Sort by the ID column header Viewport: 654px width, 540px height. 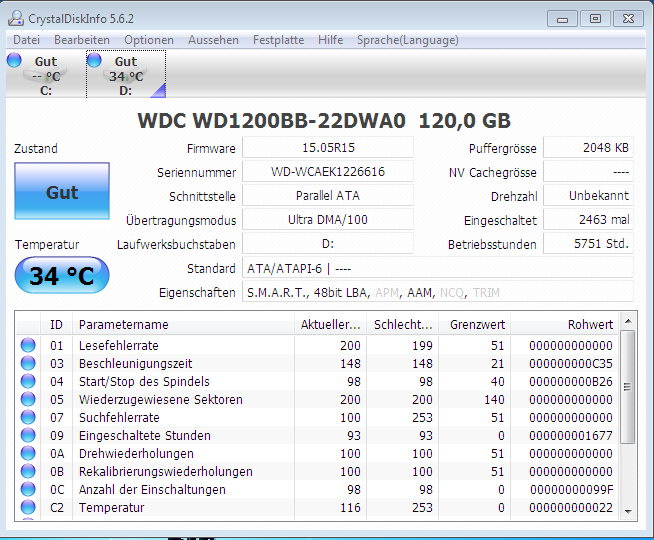[56, 324]
